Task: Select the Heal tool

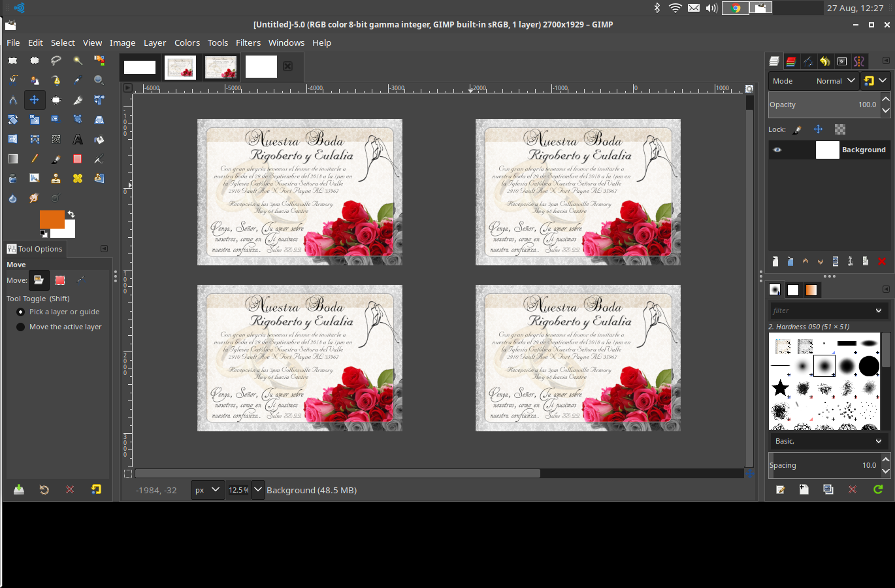Action: [x=78, y=178]
